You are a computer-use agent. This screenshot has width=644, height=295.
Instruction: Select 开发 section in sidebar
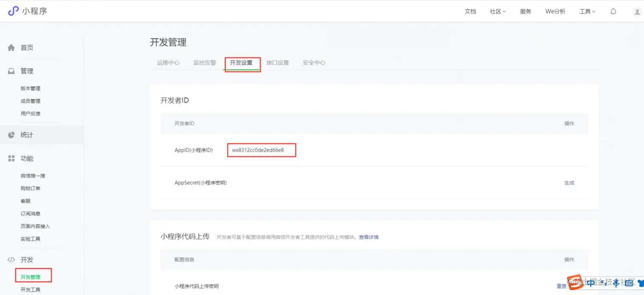(x=27, y=260)
